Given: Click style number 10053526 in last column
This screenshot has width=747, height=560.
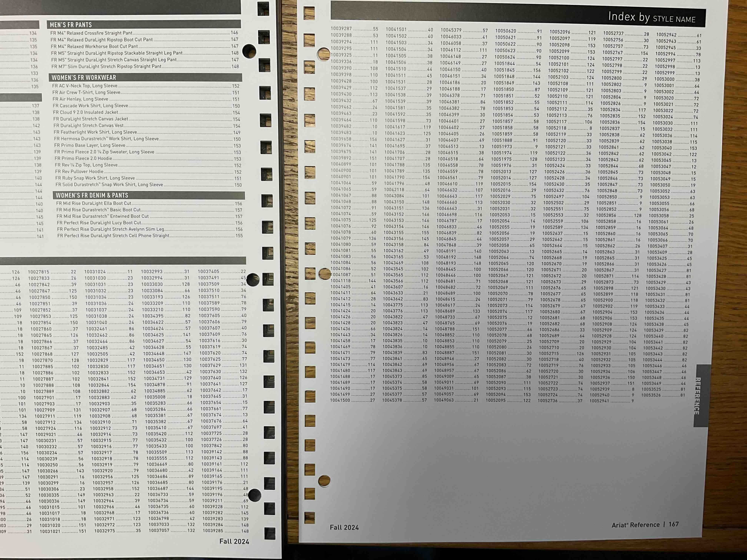Looking at the screenshot, I should 651,395.
